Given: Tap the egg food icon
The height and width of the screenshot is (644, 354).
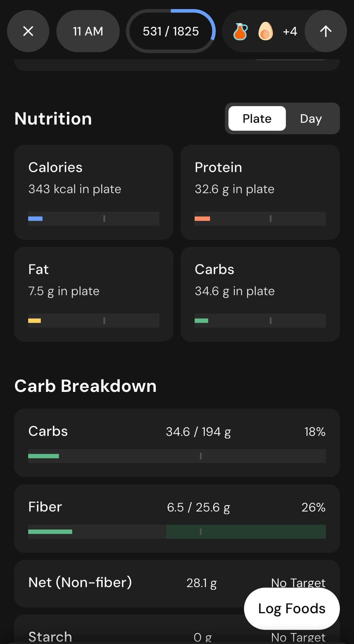Looking at the screenshot, I should 265,31.
